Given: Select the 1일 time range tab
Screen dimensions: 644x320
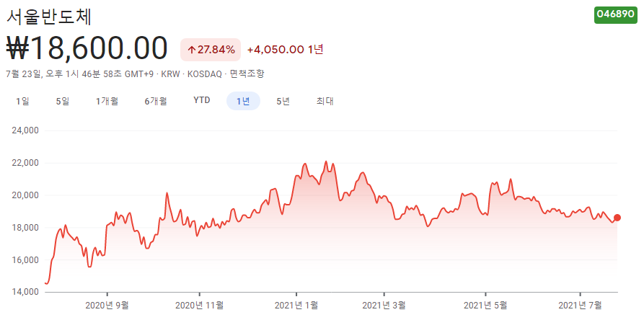Looking at the screenshot, I should 22,101.
